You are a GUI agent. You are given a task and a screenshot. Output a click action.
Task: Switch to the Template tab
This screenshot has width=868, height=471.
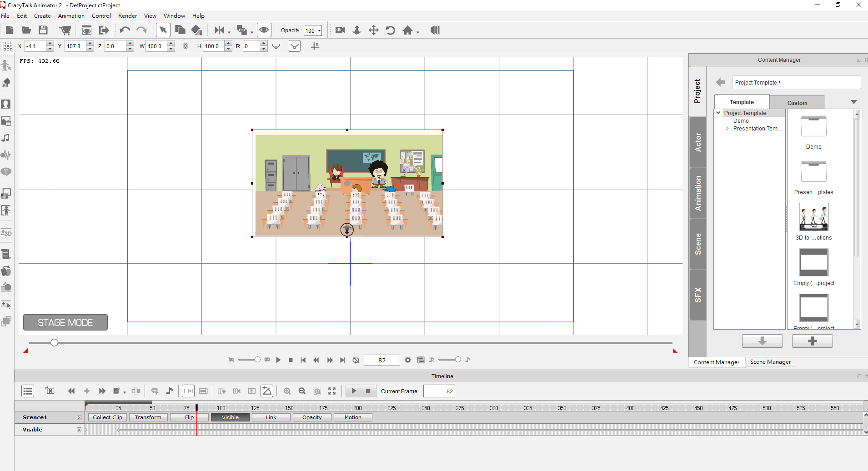(742, 102)
